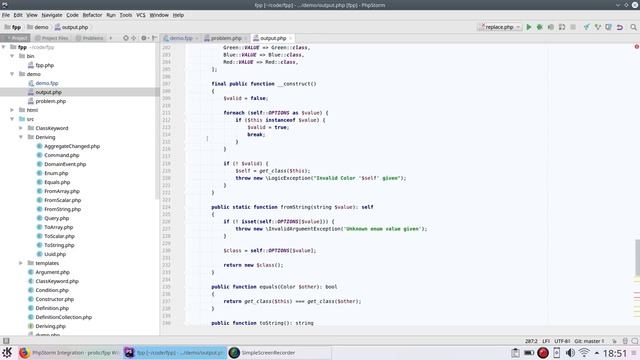Click the UTF-8 encoding selector
The width and height of the screenshot is (640, 360).
[562, 341]
